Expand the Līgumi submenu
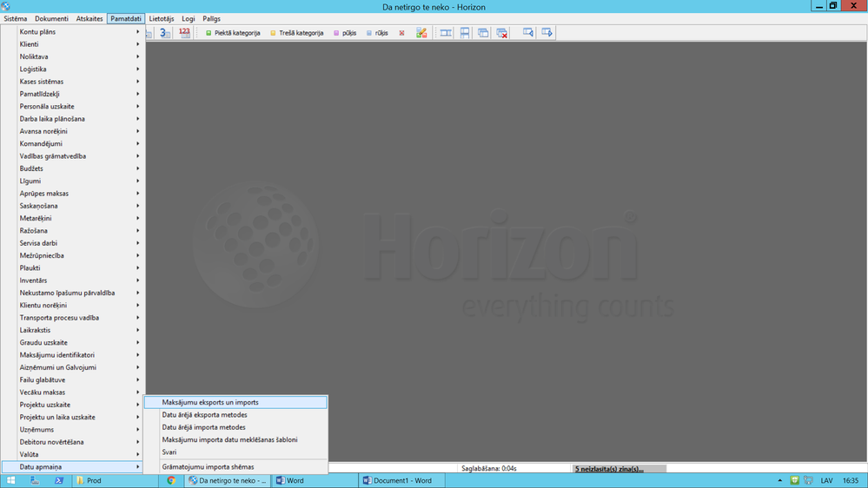 coord(72,181)
